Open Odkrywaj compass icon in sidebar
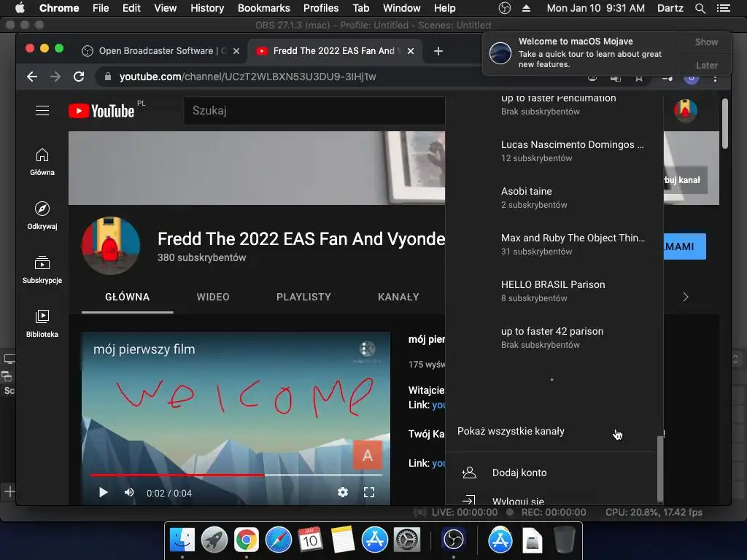The image size is (747, 560). click(42, 209)
